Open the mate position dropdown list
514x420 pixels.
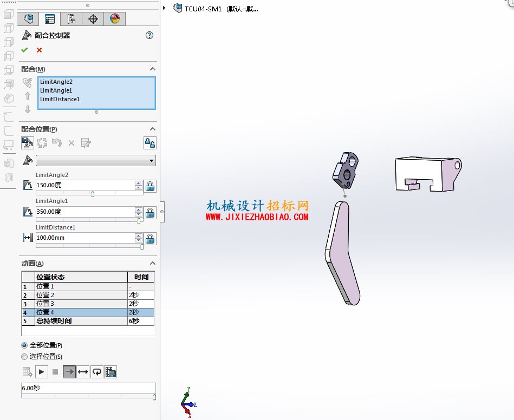coord(96,161)
